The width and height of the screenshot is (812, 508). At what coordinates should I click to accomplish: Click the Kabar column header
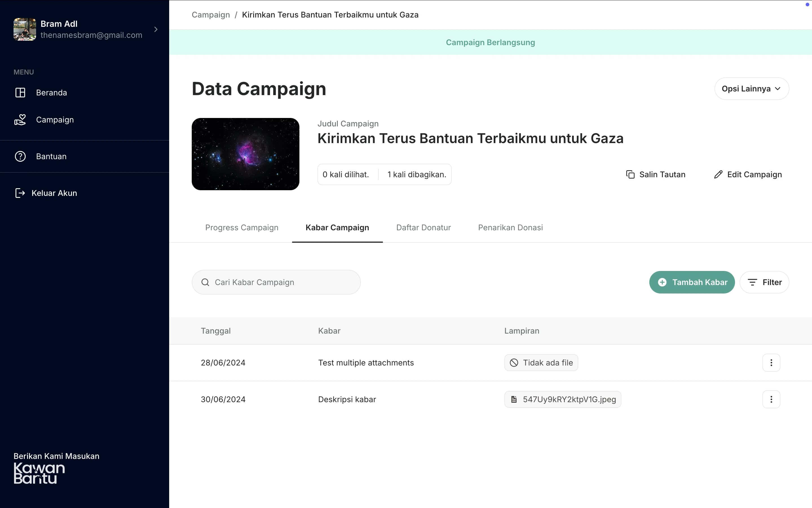329,331
